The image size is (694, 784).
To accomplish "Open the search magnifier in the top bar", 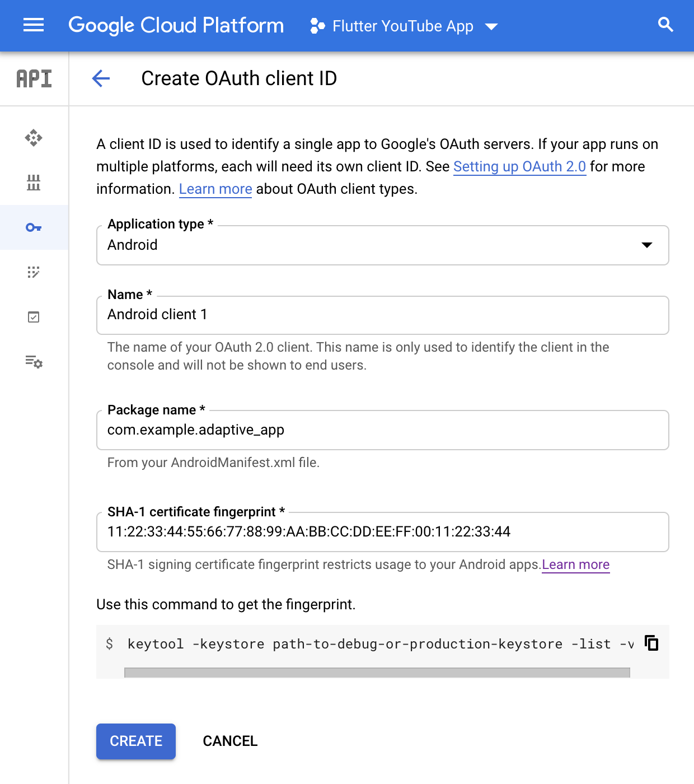I will coord(665,25).
